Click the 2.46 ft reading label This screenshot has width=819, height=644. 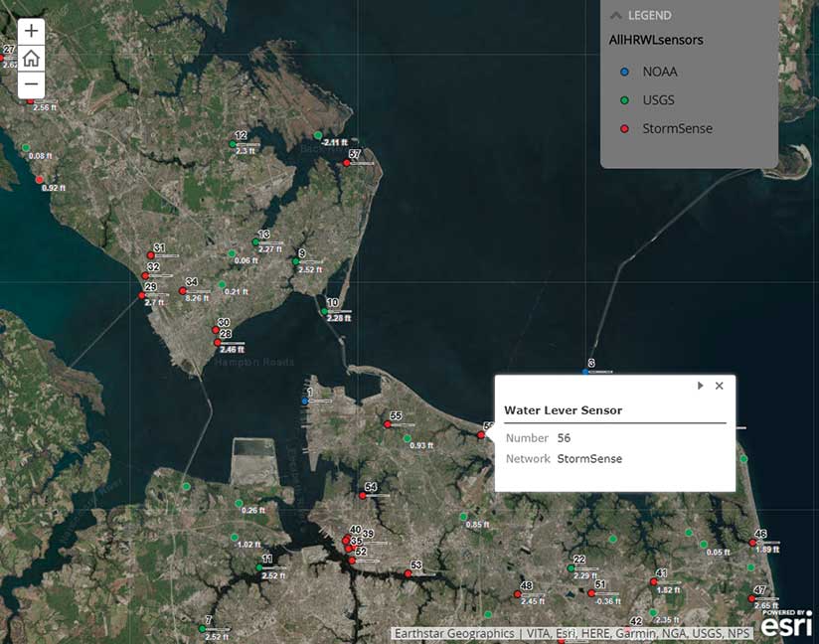(232, 350)
